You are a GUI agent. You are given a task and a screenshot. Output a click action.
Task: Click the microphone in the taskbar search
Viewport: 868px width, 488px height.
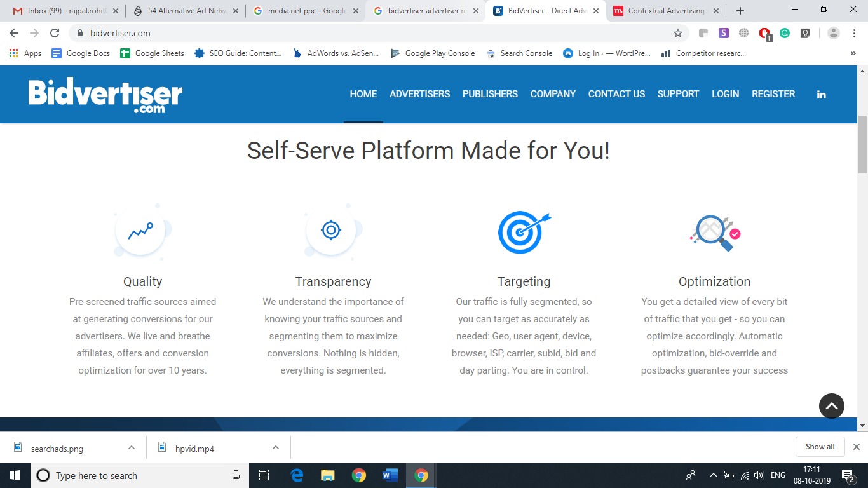(236, 475)
